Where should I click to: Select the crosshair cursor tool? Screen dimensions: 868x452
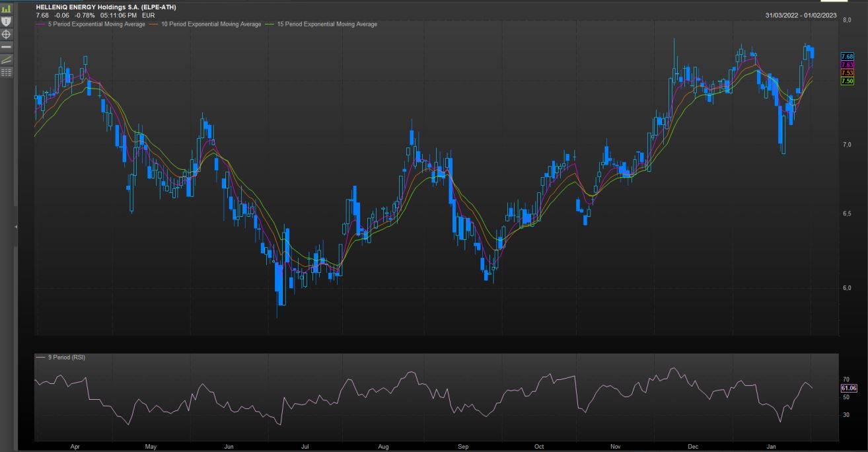(7, 34)
